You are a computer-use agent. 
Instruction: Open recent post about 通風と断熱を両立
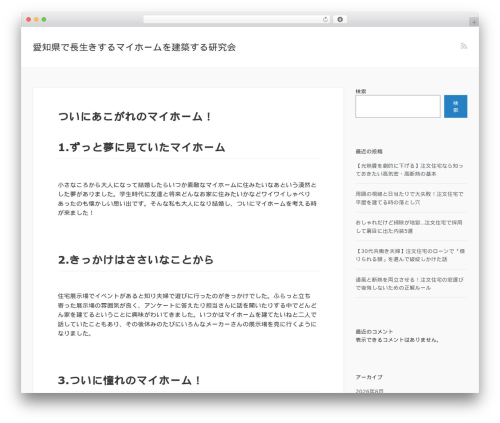tap(409, 284)
